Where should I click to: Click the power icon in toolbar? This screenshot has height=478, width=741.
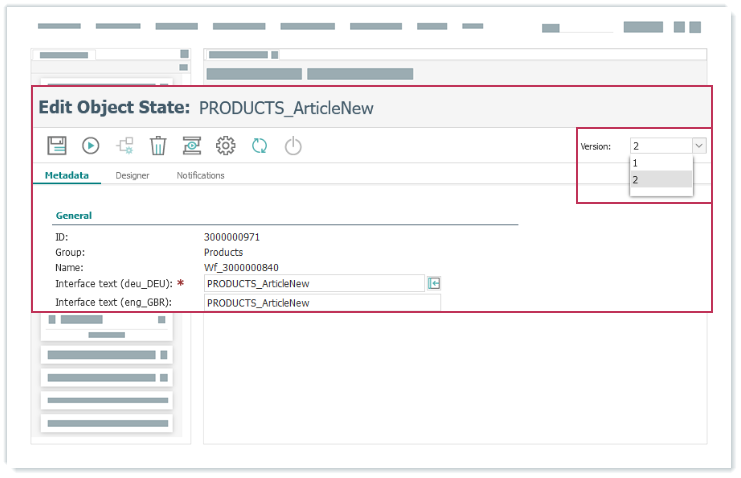(x=293, y=146)
